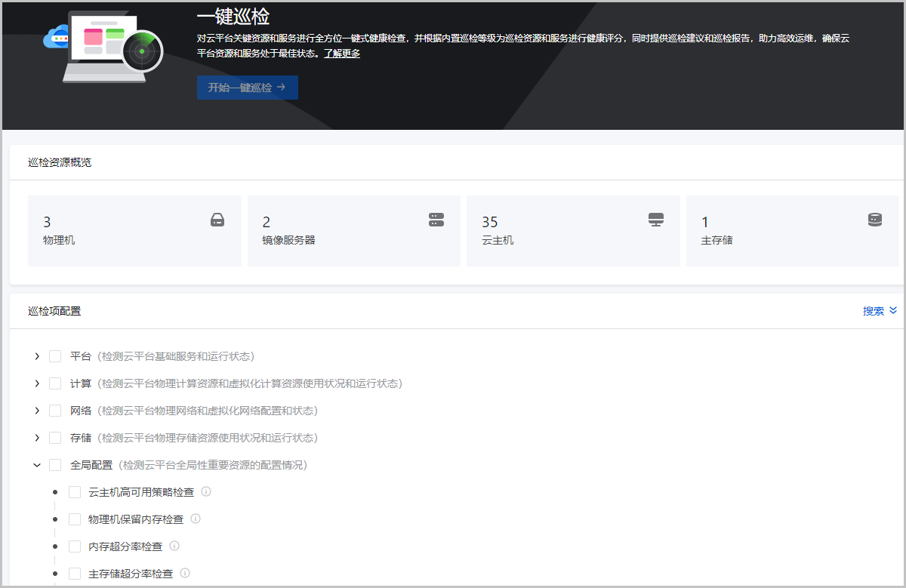Click the image server (镜像服务器) card icon
The width and height of the screenshot is (906, 588).
(436, 220)
